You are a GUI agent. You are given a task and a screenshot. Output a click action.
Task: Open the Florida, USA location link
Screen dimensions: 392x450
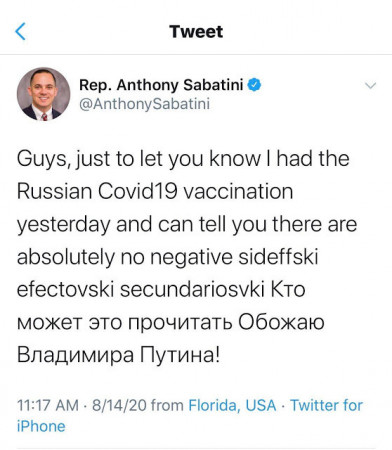[232, 405]
